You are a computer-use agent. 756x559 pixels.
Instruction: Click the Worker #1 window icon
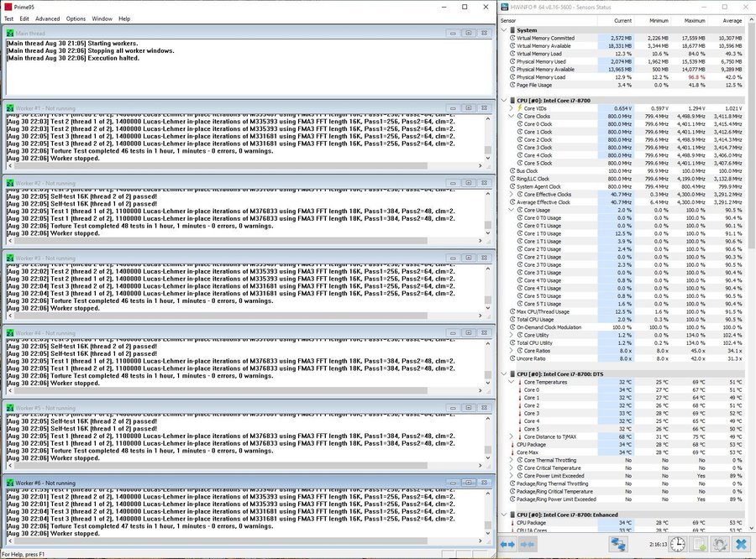pyautogui.click(x=10, y=108)
